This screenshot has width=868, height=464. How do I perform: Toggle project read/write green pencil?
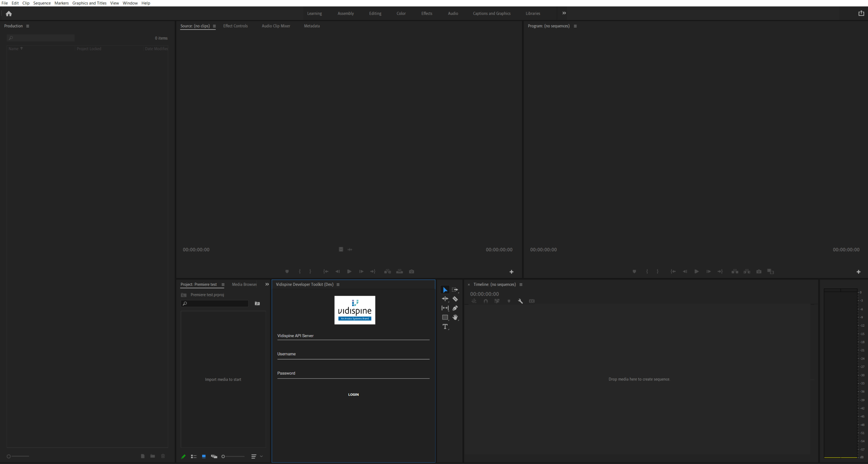183,457
